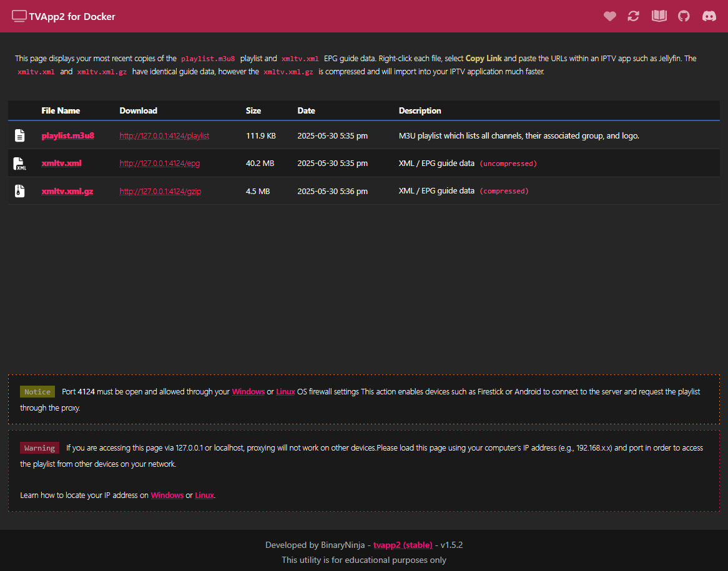Open the GitHub icon in header
The image size is (728, 571).
point(684,16)
